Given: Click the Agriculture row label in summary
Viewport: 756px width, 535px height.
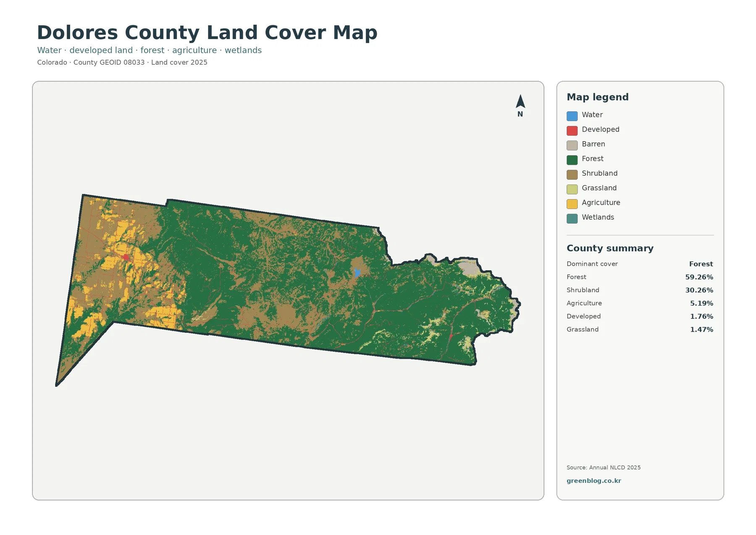Looking at the screenshot, I should point(584,303).
